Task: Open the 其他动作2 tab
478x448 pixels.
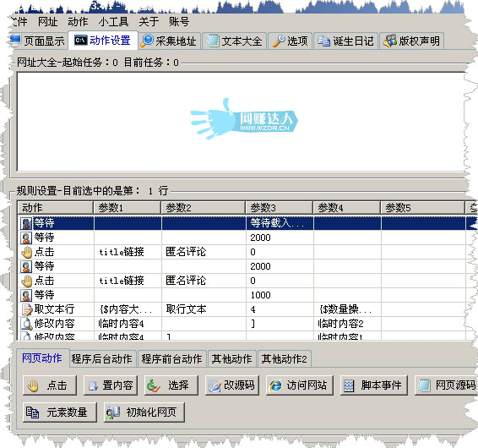Action: click(284, 359)
